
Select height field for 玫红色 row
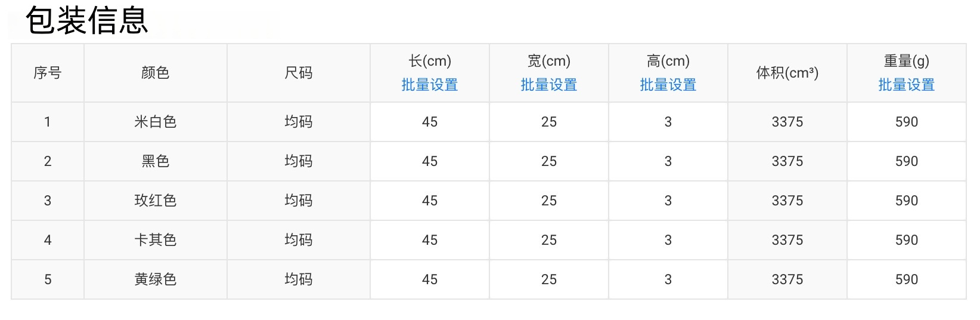(668, 201)
